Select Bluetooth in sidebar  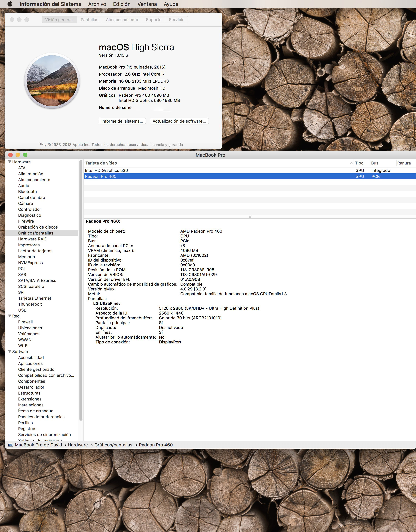point(28,192)
